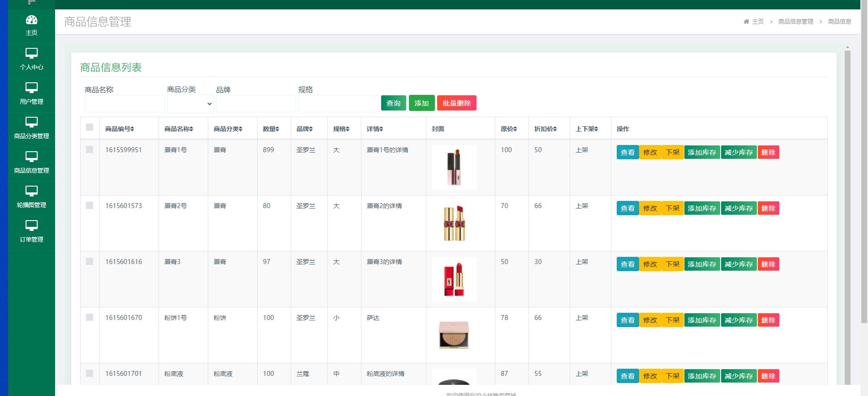The width and height of the screenshot is (868, 396).
Task: Sort by 规格 column arrows
Action: (x=348, y=129)
